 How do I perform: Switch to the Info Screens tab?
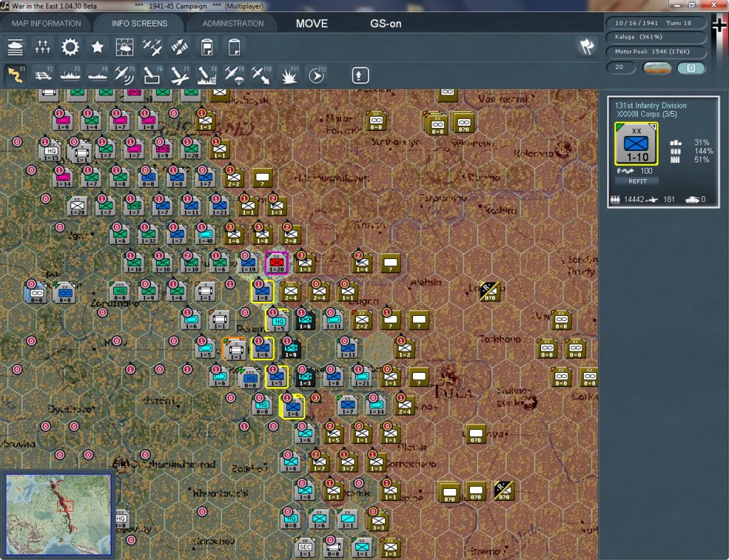coord(139,23)
